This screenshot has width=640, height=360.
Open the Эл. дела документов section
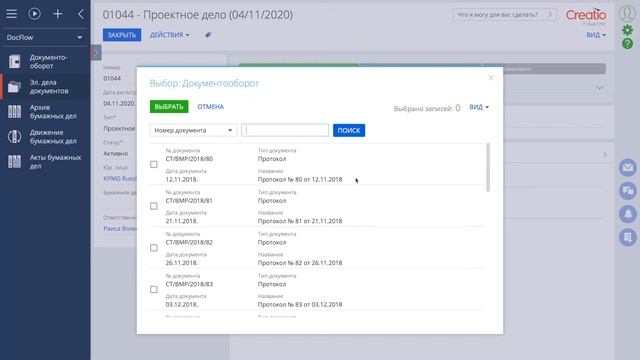coord(45,87)
